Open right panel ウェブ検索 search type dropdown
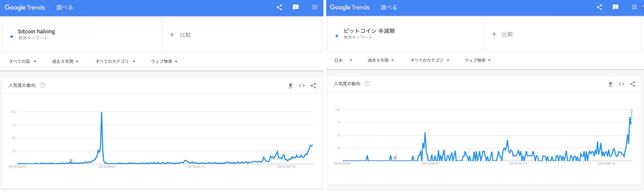This screenshot has height=191, width=644. pyautogui.click(x=478, y=60)
